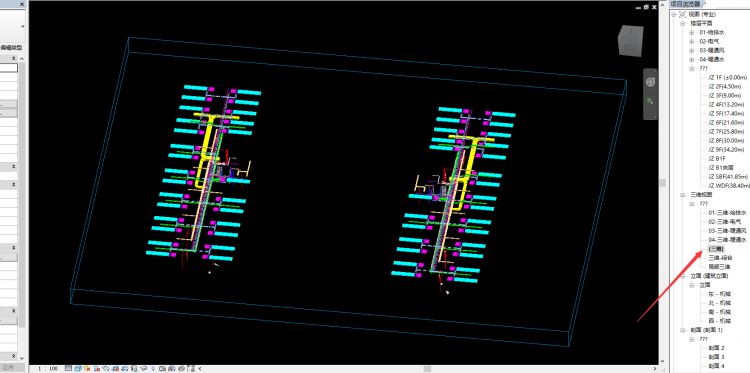Collapse the top properties group chevron
Screen dimensions: 750x373
[x=13, y=58]
